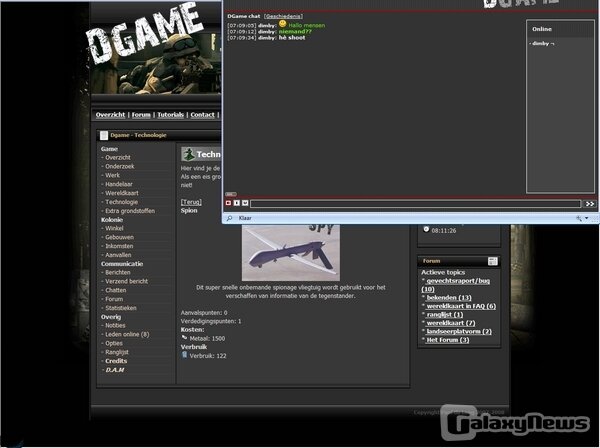Focus the chat message input field
600x448 pixels.
point(416,204)
